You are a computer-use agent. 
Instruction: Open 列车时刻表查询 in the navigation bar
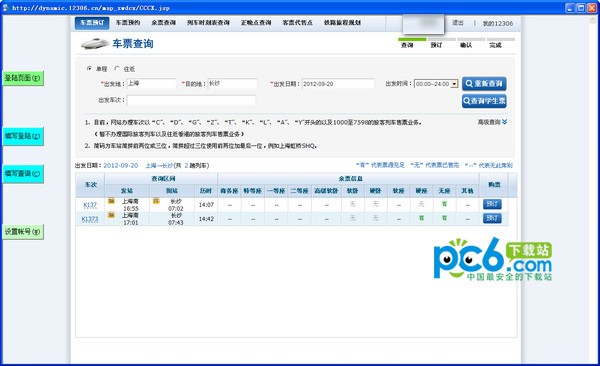click(208, 23)
